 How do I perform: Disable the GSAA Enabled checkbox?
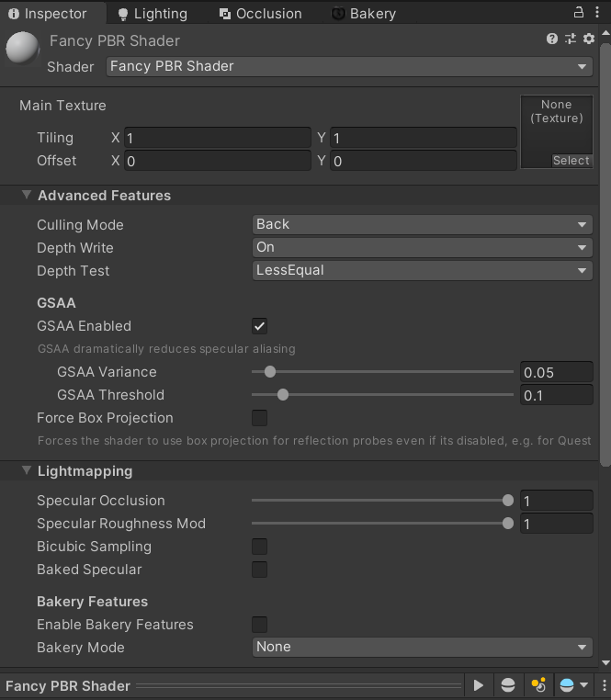coord(260,326)
